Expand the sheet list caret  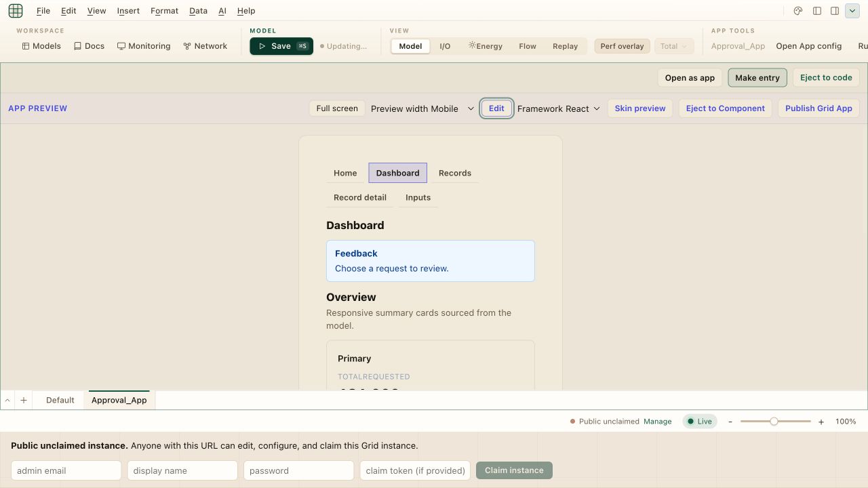click(x=7, y=401)
